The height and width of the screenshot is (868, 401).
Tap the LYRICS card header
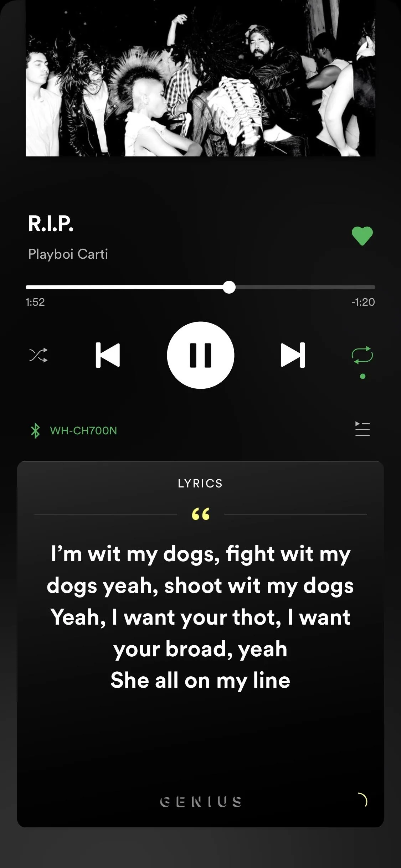(x=200, y=484)
